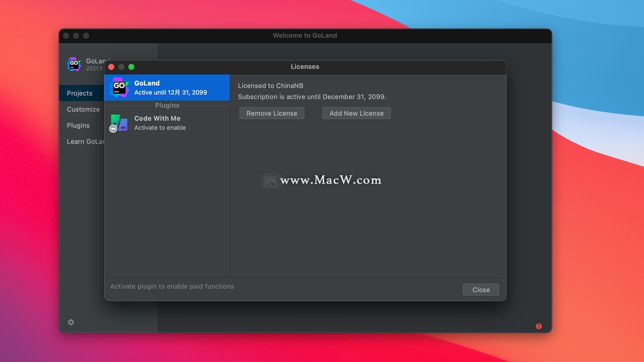Click the Remove License button
The image size is (644, 362).
coord(272,113)
